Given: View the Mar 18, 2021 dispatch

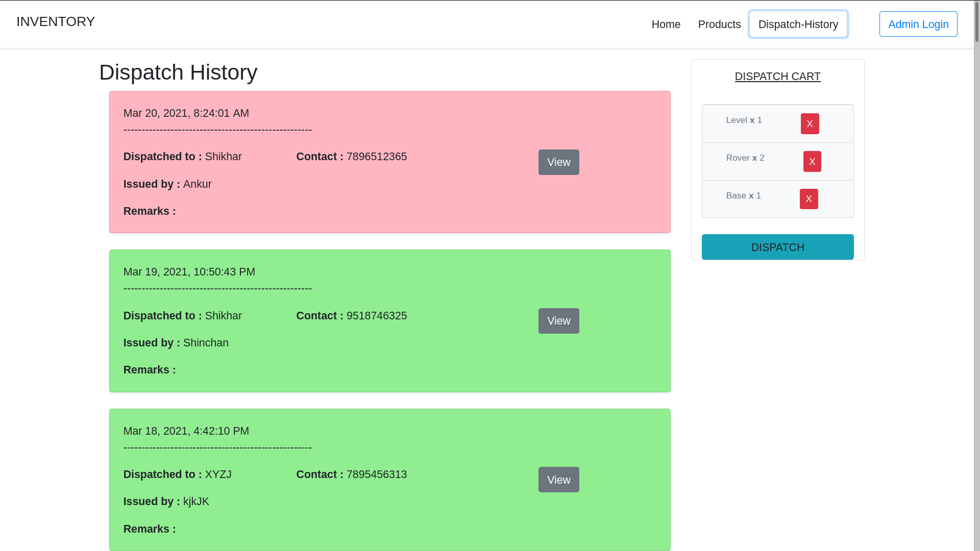Looking at the screenshot, I should (558, 480).
